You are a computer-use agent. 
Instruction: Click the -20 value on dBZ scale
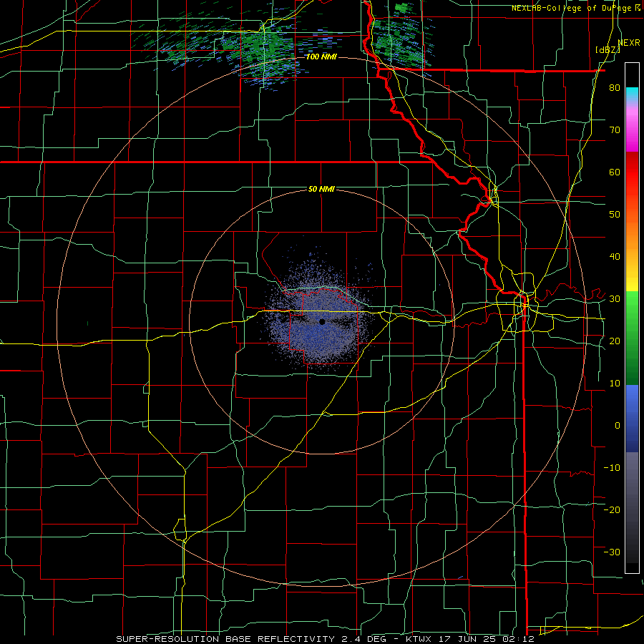tap(612, 509)
